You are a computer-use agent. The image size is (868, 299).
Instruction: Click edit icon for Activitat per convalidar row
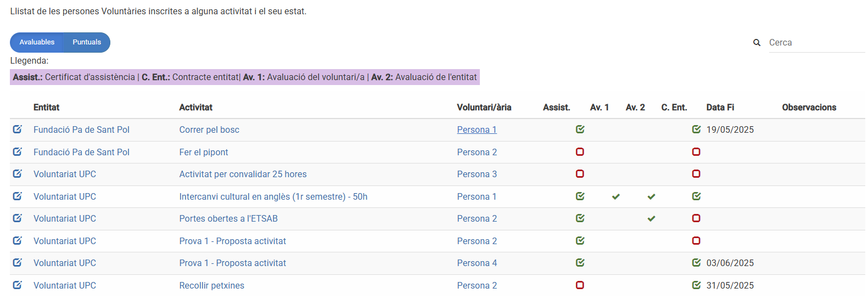(18, 174)
